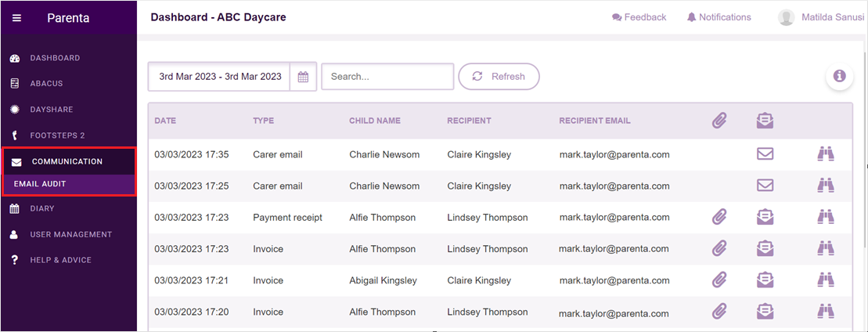Click the 'Payment receipt' type cell
This screenshot has height=332, width=868.
[287, 218]
